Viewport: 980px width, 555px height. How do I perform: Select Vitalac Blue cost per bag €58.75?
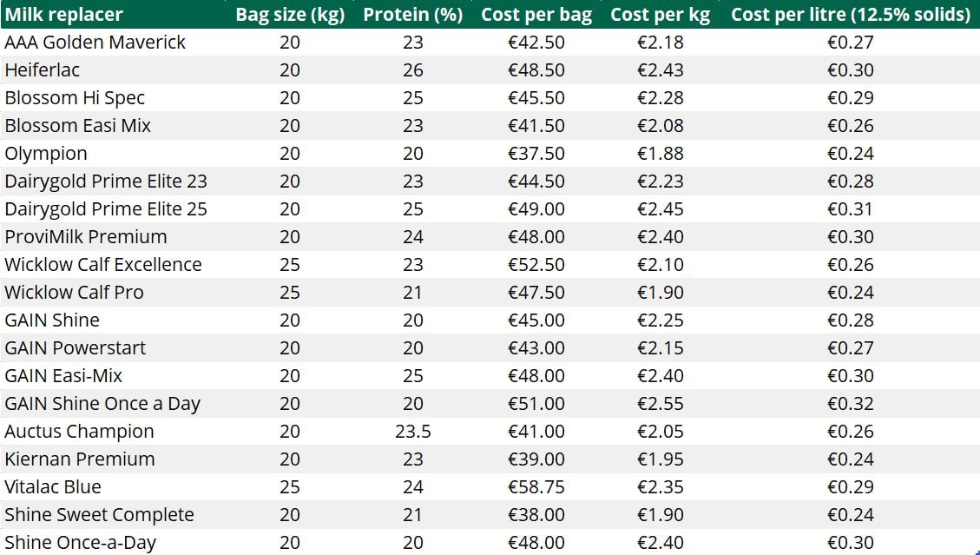[x=536, y=487]
